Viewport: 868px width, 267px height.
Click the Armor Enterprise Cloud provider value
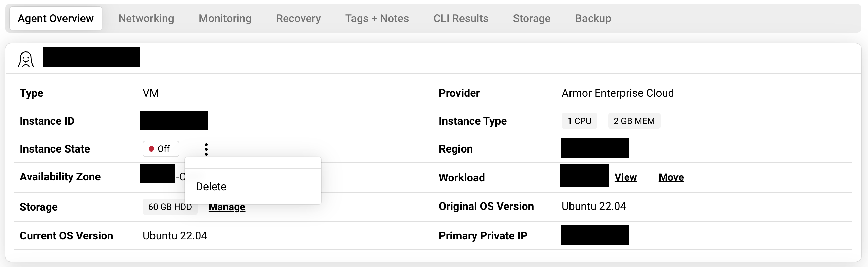click(617, 93)
